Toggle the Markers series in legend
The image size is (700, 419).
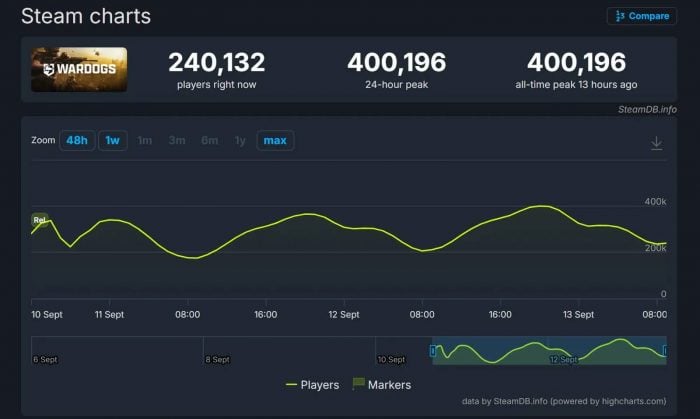[382, 385]
